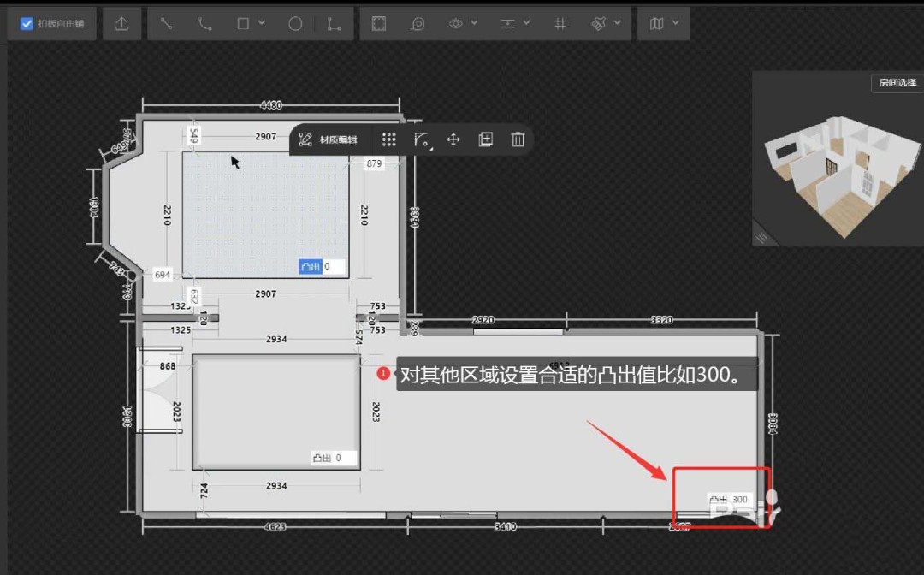Select the straight line drawing tool
Image resolution: width=924 pixels, height=575 pixels.
pos(166,24)
